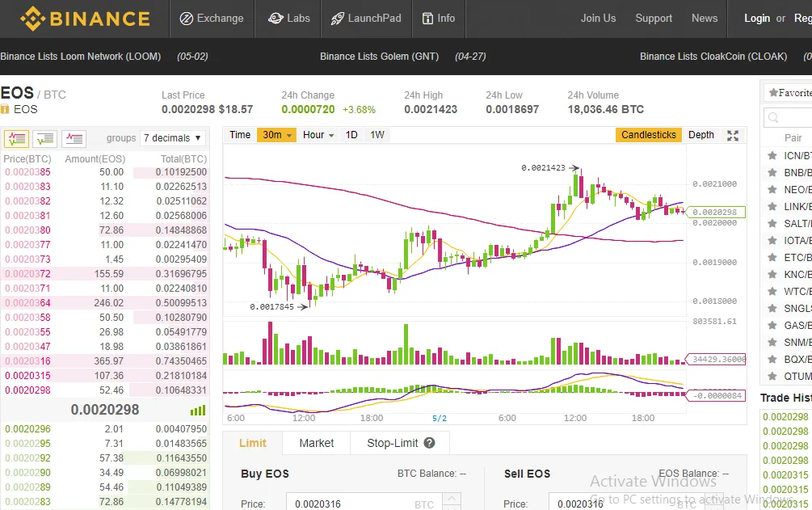Favorite the SALT pair star
812x510 pixels.
(772, 223)
